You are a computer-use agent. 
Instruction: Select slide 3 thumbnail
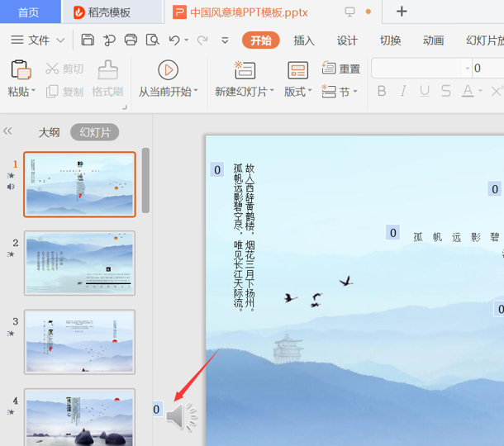point(79,342)
